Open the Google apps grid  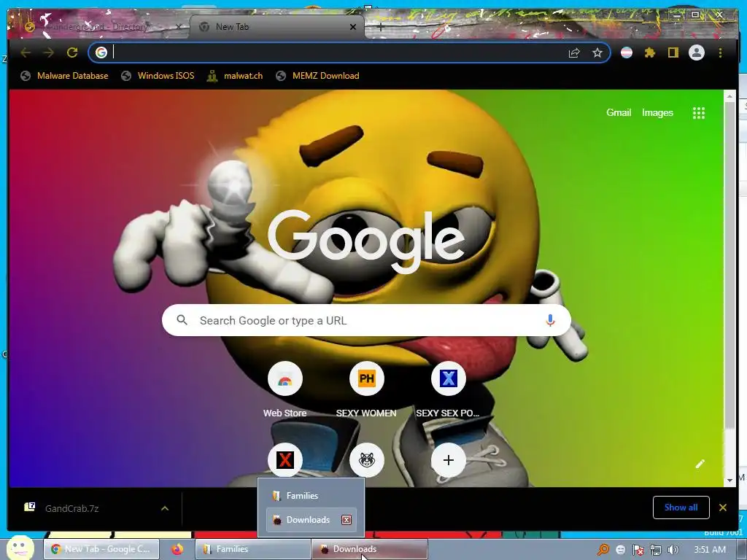coord(698,113)
